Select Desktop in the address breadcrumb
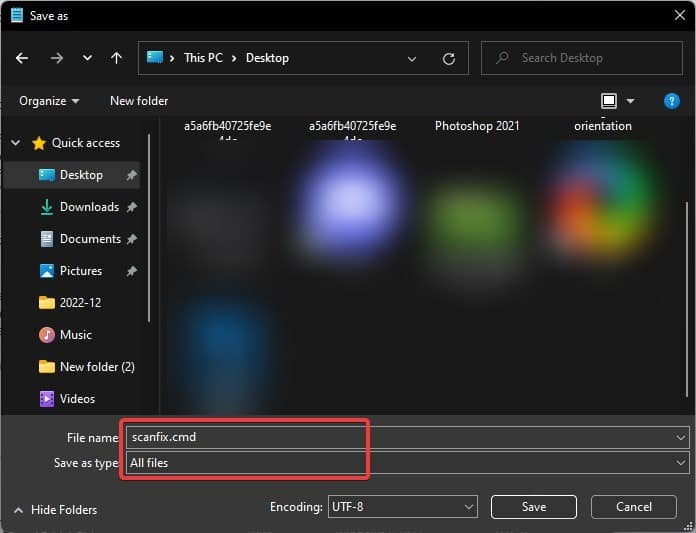The height and width of the screenshot is (533, 696). pyautogui.click(x=267, y=58)
